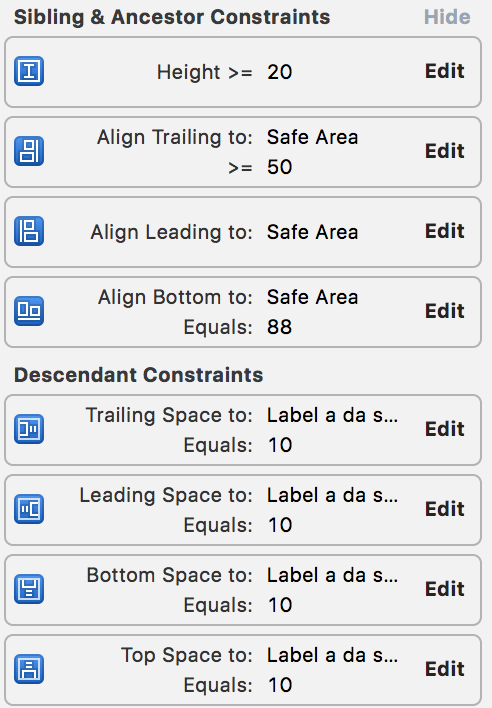492x708 pixels.
Task: Select the Align Bottom value 88
Action: coord(279,327)
